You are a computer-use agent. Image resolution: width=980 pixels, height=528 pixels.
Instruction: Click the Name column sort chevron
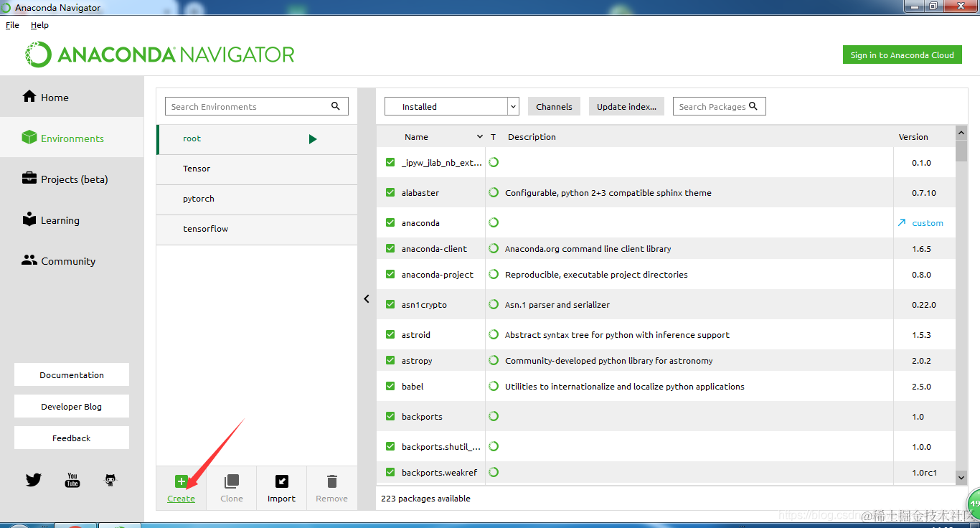pos(480,136)
